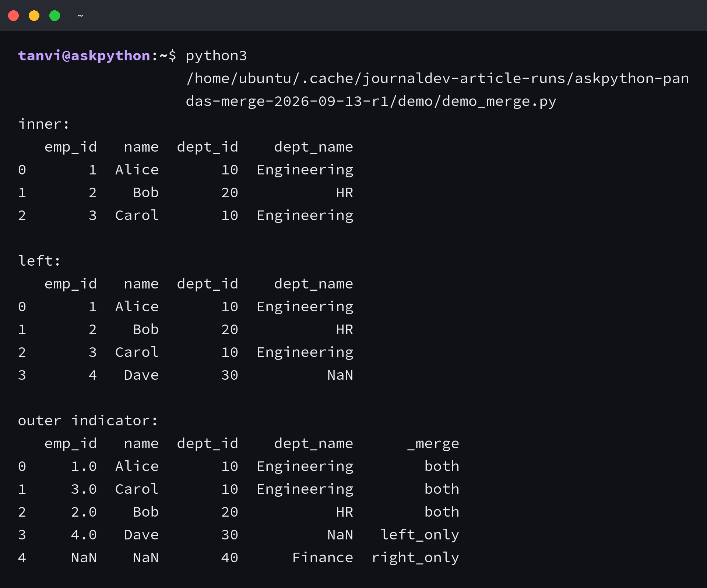
Task: Click emp_id 4.0 in the outer table
Action: (84, 535)
